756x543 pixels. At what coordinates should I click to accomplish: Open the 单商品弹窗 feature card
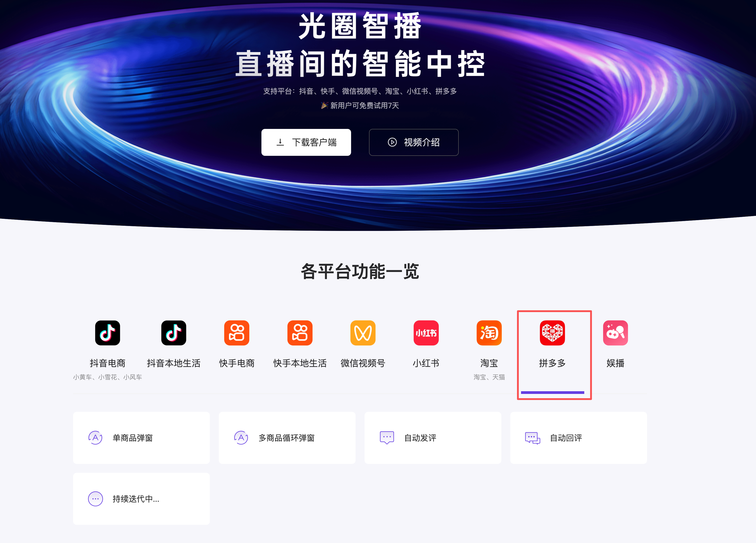pos(141,438)
